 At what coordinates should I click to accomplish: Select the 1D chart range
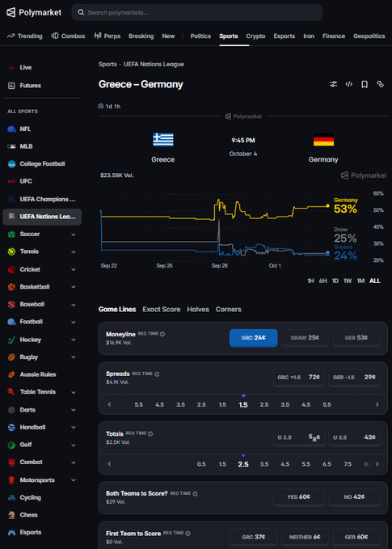click(335, 281)
